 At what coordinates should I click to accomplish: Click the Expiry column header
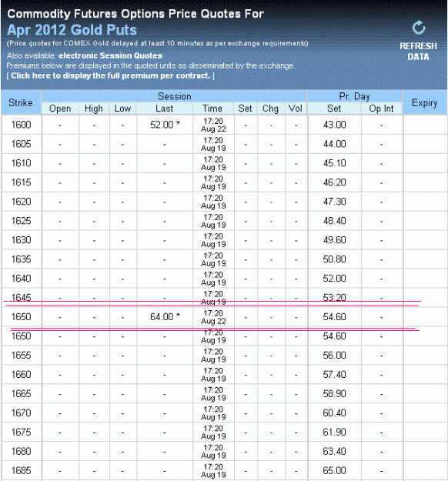425,102
